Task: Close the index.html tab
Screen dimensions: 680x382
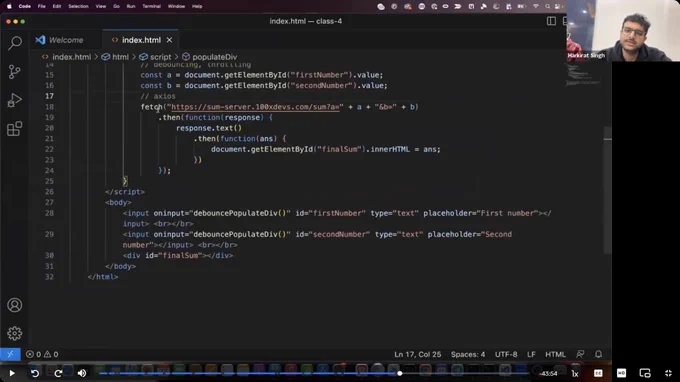Action: (x=169, y=40)
